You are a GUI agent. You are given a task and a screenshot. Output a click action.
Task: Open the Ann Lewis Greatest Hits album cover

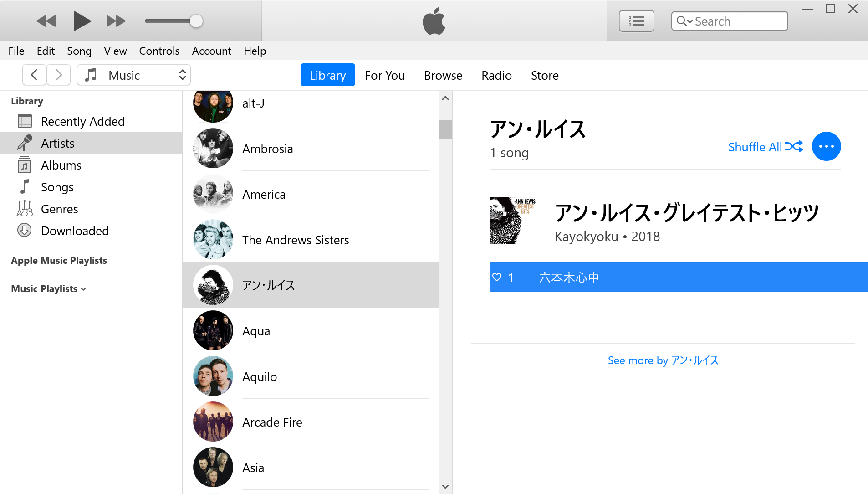(513, 221)
